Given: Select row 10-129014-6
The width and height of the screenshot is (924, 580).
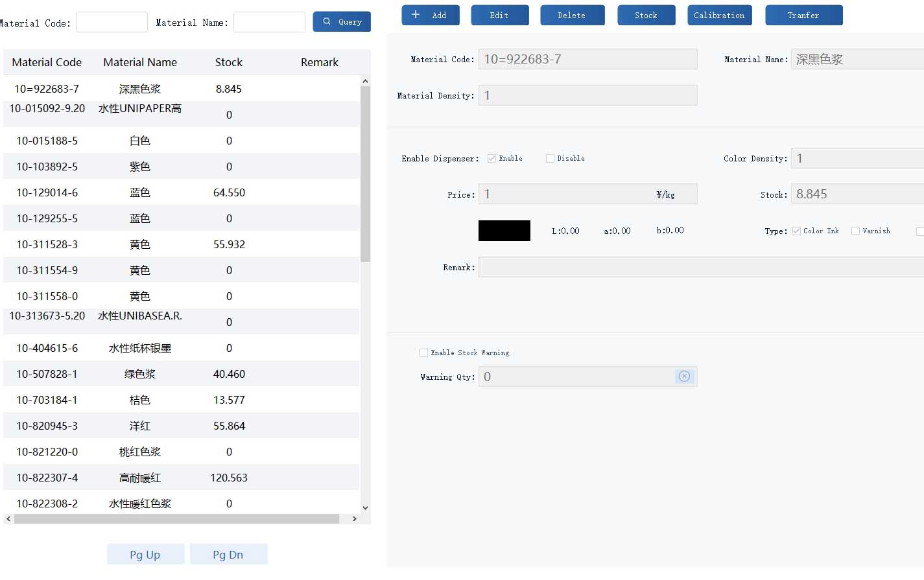Looking at the screenshot, I should 182,192.
